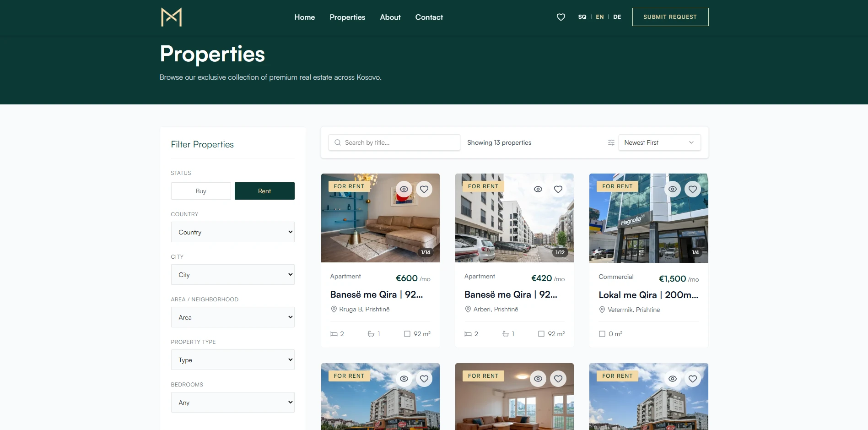Click bath icon on €420 apartment card
868x430 pixels.
(x=506, y=334)
